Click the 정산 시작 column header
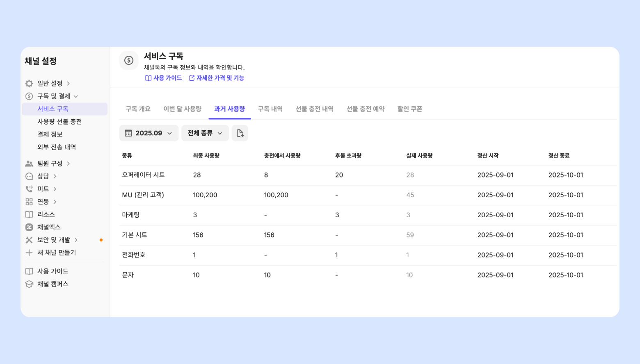Screen dimensions: 640x364 point(488,156)
